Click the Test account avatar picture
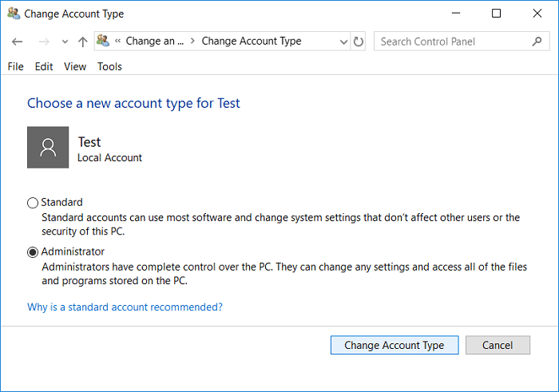The height and width of the screenshot is (392, 559). click(x=48, y=147)
